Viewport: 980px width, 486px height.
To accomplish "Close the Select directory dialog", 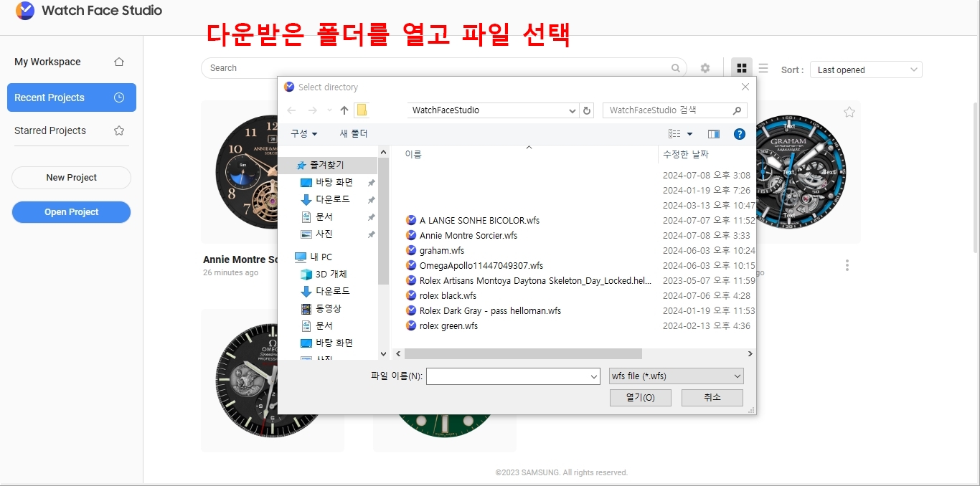I will (745, 87).
